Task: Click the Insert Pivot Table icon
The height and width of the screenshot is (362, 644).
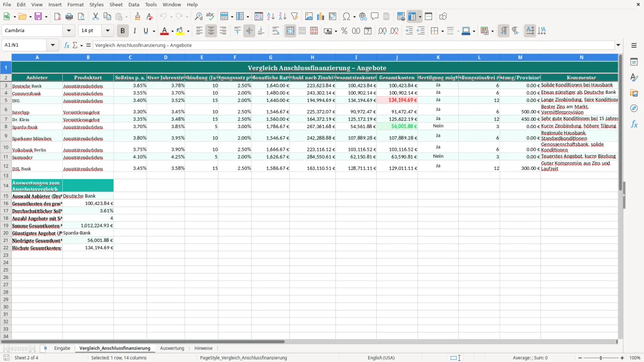Action: click(333, 17)
